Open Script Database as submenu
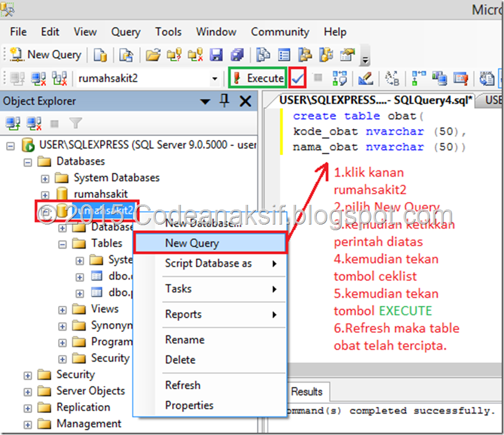The image size is (504, 435). [209, 263]
